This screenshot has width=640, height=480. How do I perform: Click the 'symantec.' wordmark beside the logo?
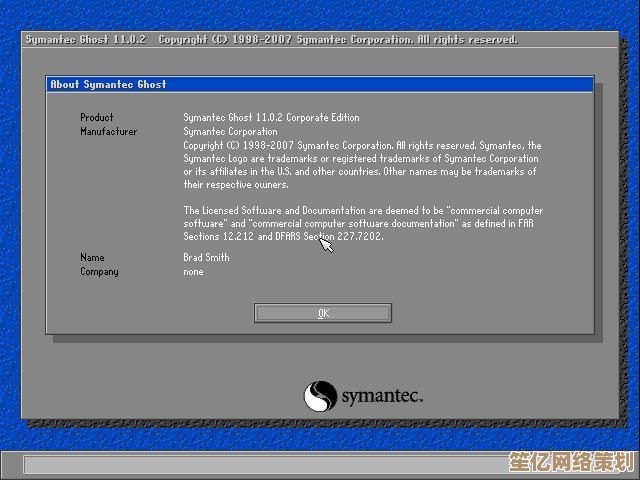tap(382, 397)
